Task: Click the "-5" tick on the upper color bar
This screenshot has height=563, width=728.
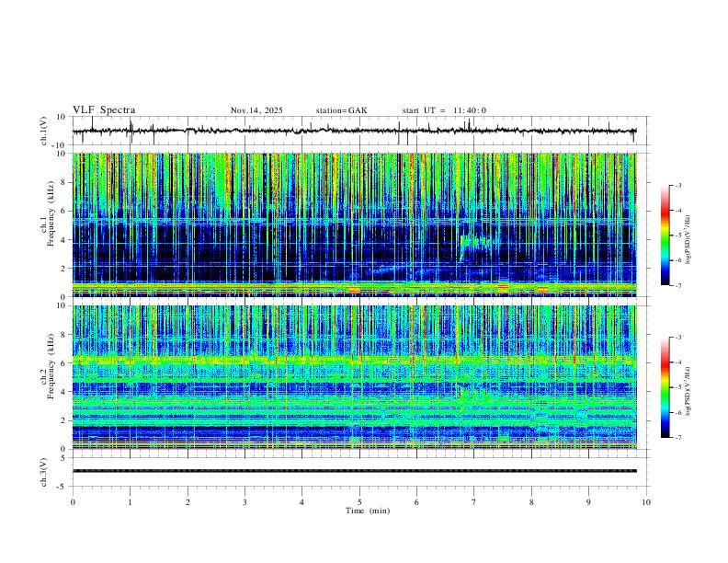Action: [677, 236]
